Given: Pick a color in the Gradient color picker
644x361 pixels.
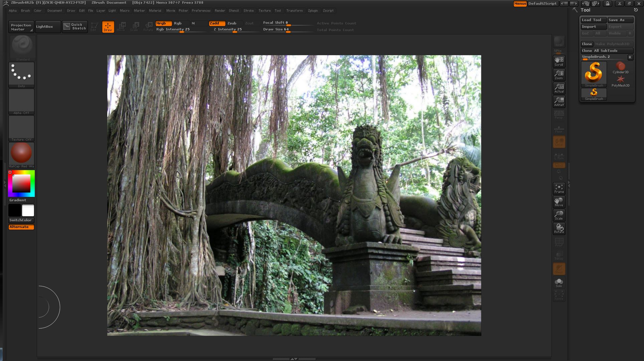Looking at the screenshot, I should tap(21, 183).
